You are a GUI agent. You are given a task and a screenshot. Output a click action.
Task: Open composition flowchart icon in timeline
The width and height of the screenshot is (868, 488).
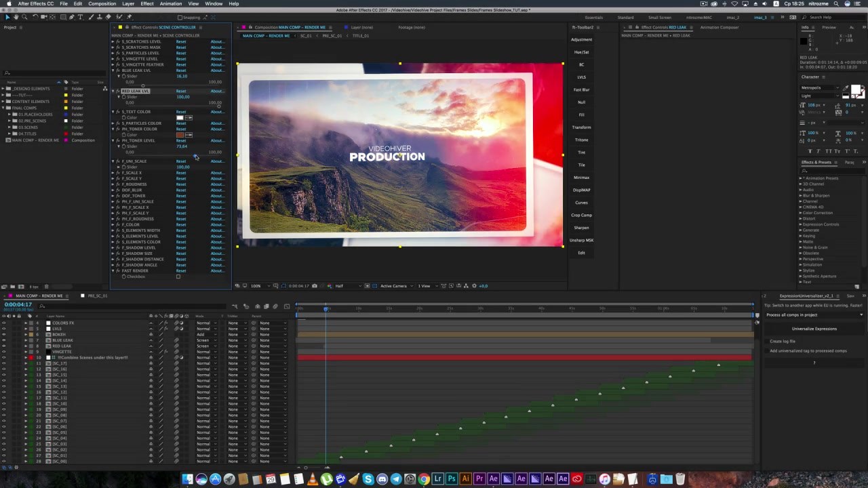[235, 306]
